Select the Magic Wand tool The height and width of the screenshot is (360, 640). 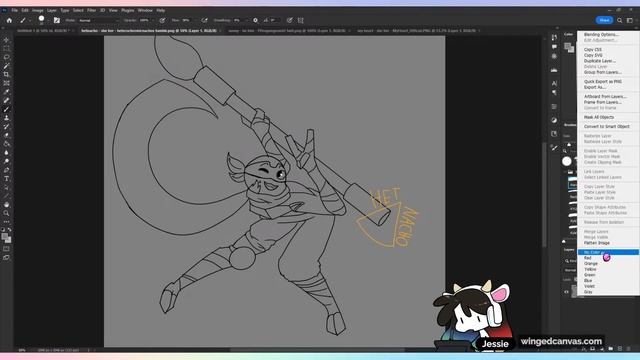pyautogui.click(x=6, y=66)
